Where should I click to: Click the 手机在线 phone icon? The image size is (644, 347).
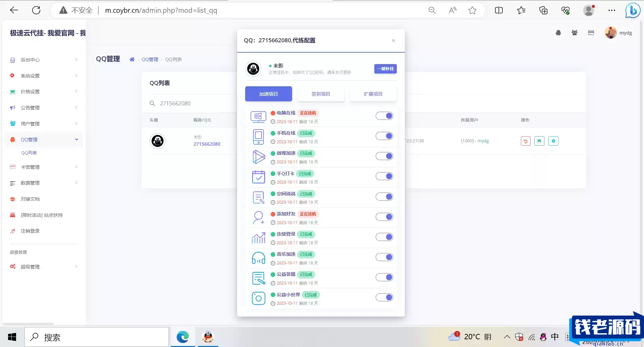tap(258, 137)
